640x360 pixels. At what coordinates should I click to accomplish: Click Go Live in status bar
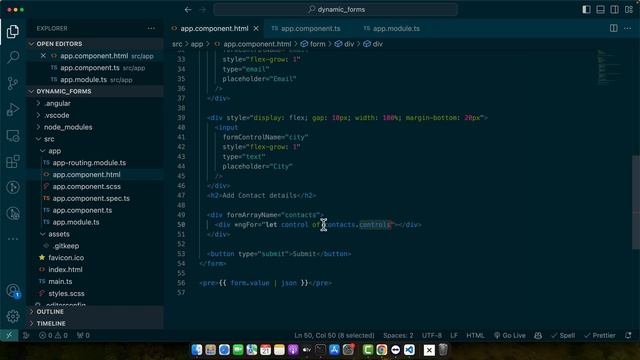pos(510,336)
